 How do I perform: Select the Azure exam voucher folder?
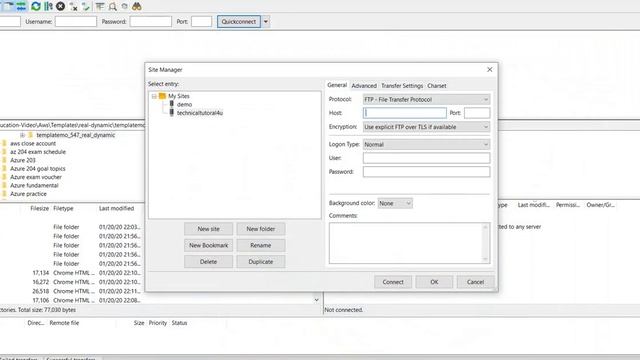(36, 177)
